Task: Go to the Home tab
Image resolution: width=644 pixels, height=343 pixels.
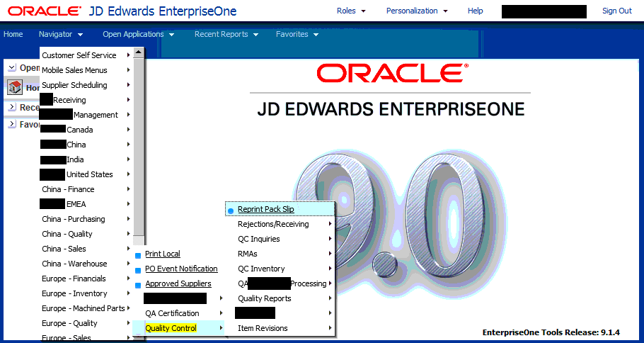Action: click(13, 35)
